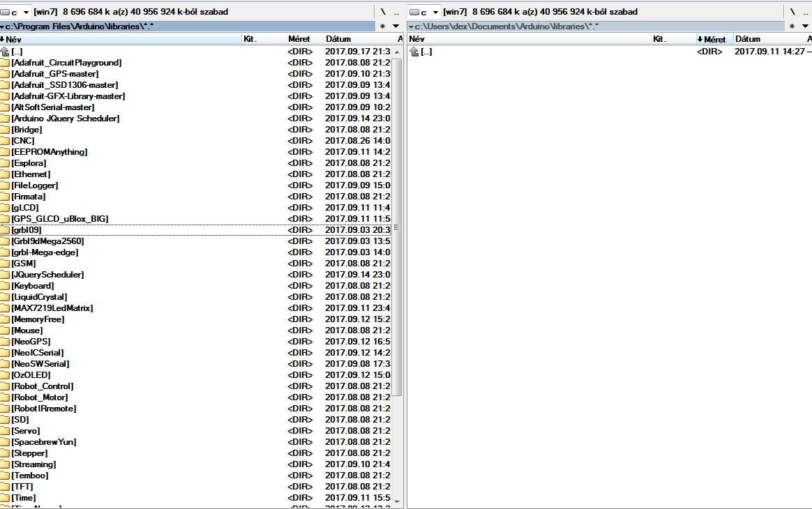Screen dimensions: 812x509
Task: Select the GSM folder icon
Action: click(x=5, y=264)
